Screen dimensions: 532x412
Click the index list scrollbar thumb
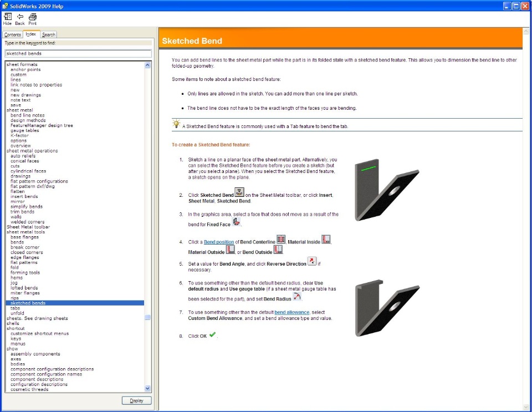(147, 318)
